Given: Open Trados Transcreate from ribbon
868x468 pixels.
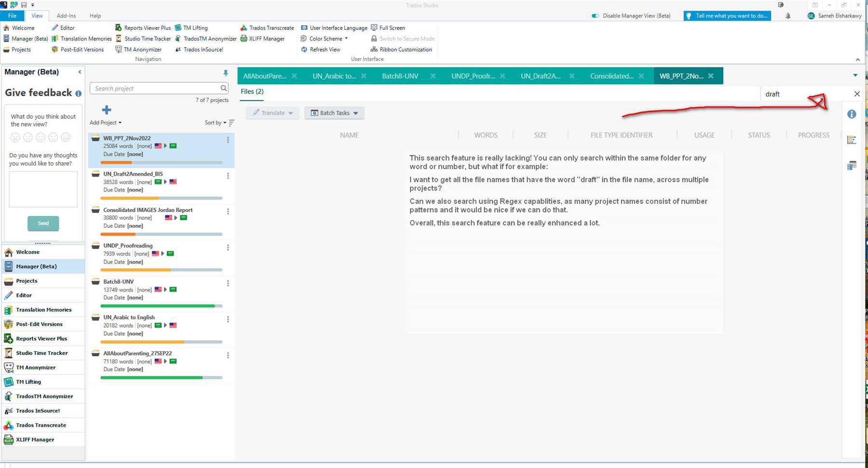Looking at the screenshot, I should click(x=267, y=28).
